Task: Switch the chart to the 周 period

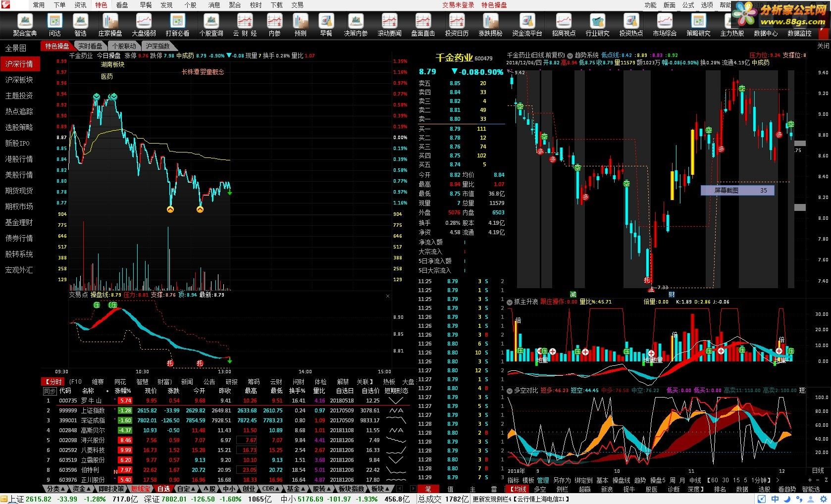Action: (x=672, y=480)
